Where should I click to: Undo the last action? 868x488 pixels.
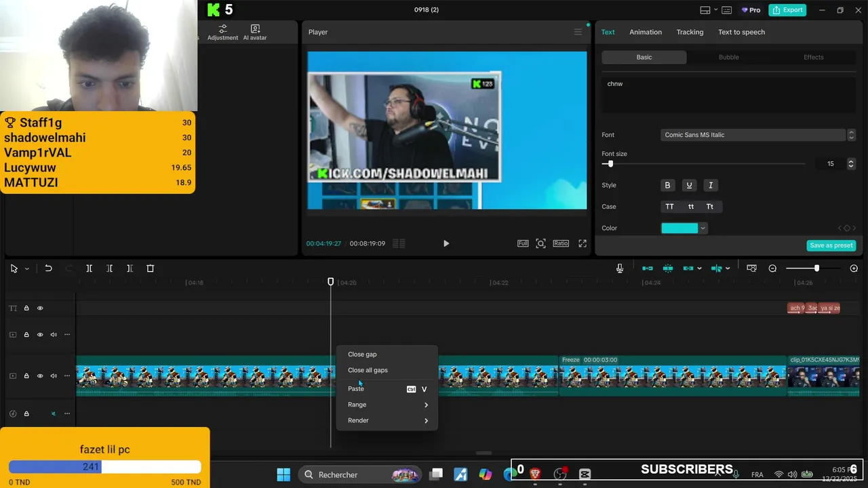pos(48,268)
